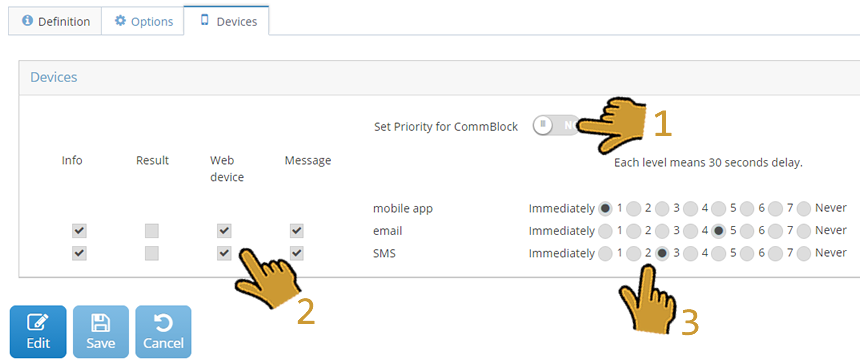Select priority level 4 radio for email
Viewport: 860px width, 364px height.
point(719,231)
